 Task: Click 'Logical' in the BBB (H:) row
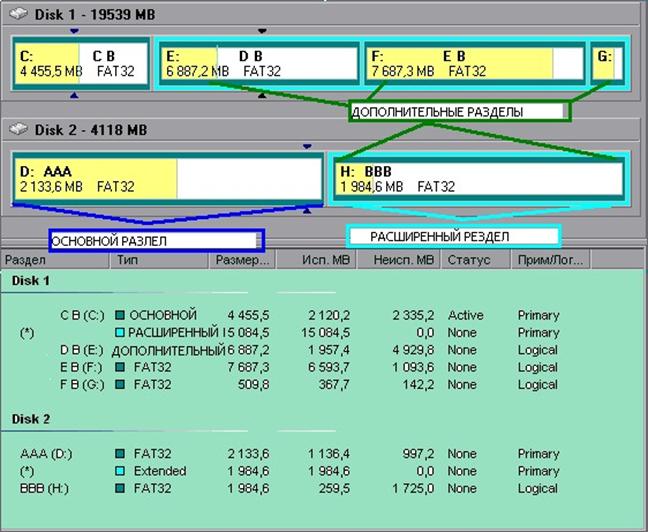pyautogui.click(x=538, y=488)
